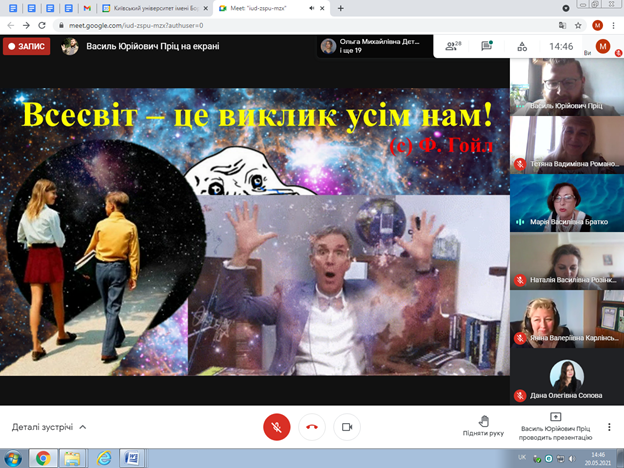Open the activities shapes icon
This screenshot has width=624, height=468.
pos(520,46)
